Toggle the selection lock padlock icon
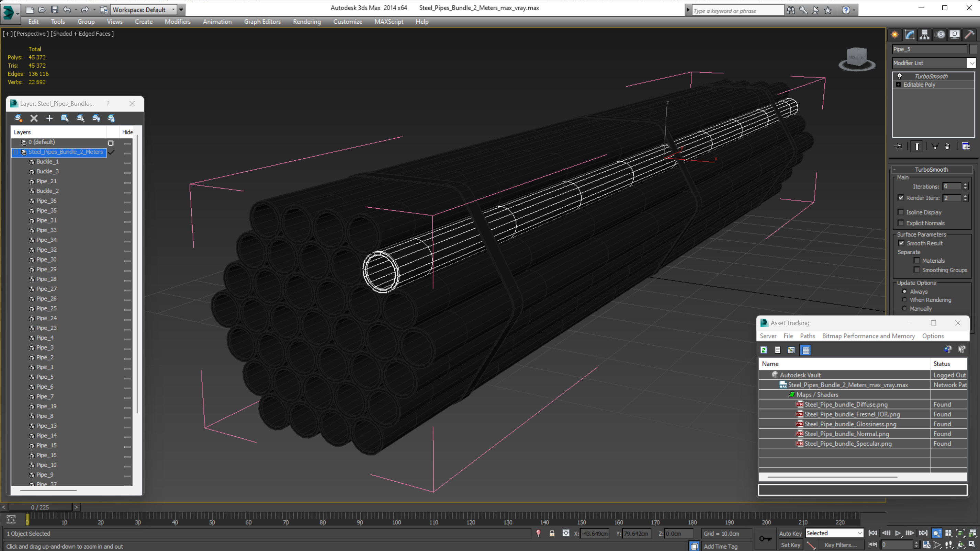The width and height of the screenshot is (980, 551). [x=552, y=533]
